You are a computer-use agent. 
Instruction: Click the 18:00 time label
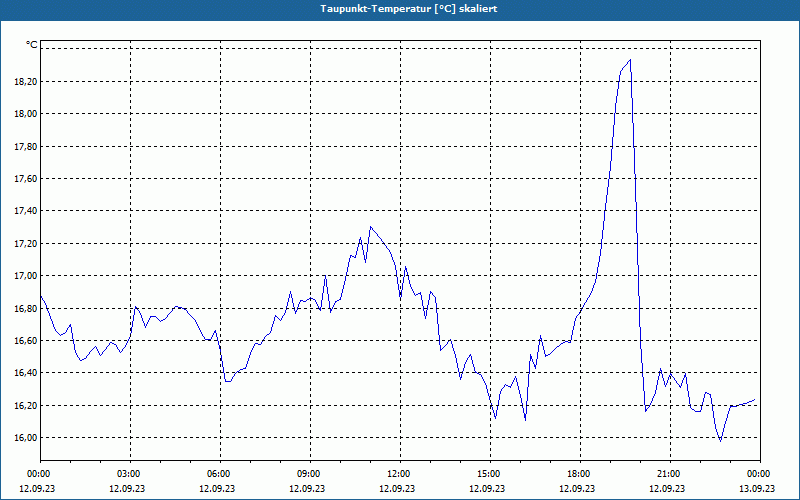(x=580, y=474)
